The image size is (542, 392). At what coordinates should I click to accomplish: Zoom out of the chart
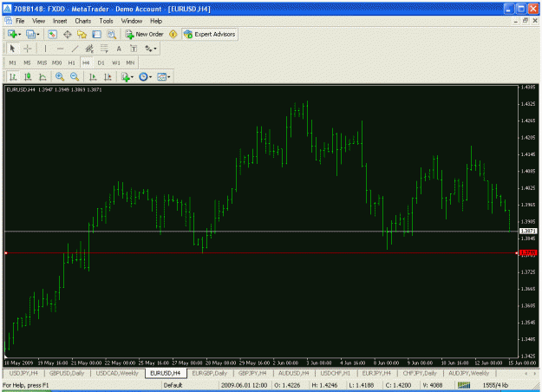(75, 76)
